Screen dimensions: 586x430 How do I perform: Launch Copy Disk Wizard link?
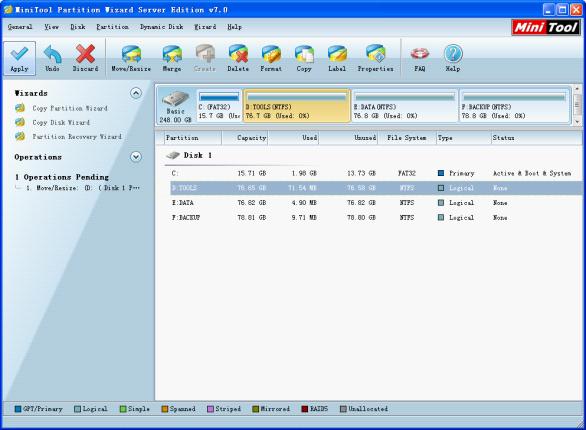click(61, 123)
